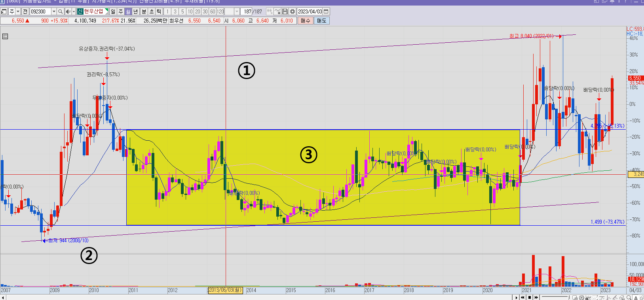This screenshot has height=300, width=644.
Task: Click the save floppy disk icon
Action: click(285, 11)
